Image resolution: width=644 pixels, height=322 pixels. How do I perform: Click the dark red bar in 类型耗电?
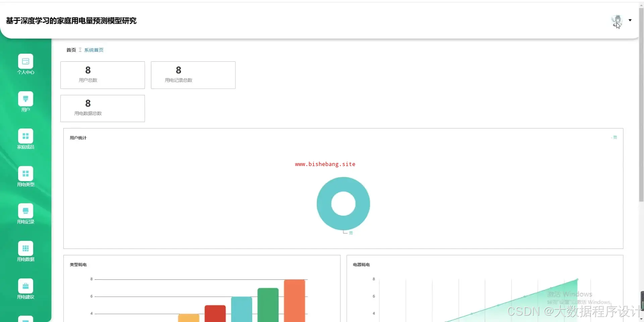coord(215,314)
